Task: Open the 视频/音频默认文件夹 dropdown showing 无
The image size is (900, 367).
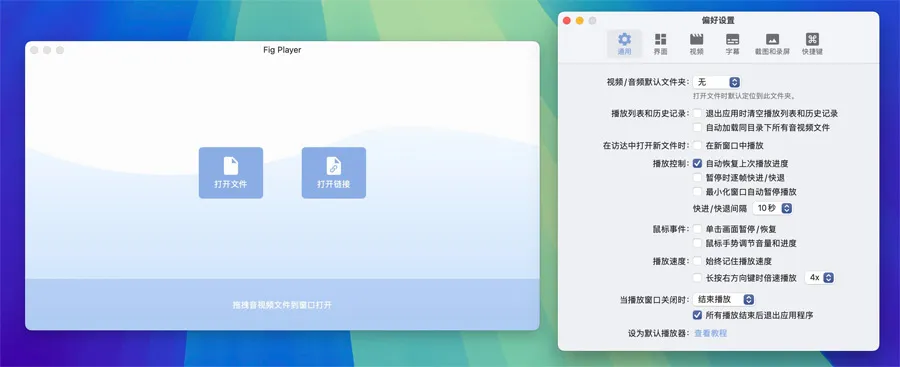Action: pyautogui.click(x=716, y=82)
